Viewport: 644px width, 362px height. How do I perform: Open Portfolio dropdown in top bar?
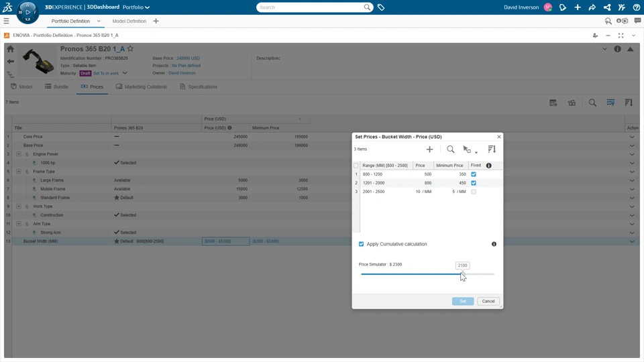[x=136, y=7]
